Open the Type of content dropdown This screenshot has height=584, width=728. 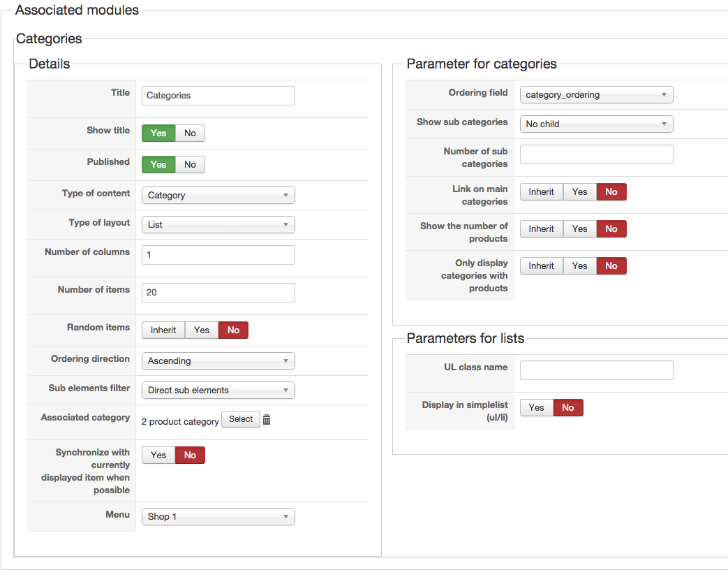(218, 196)
